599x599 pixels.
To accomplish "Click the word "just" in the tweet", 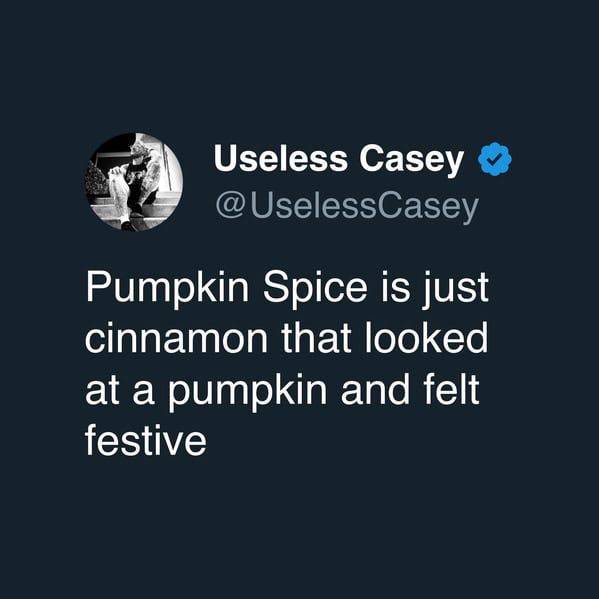I will point(455,289).
